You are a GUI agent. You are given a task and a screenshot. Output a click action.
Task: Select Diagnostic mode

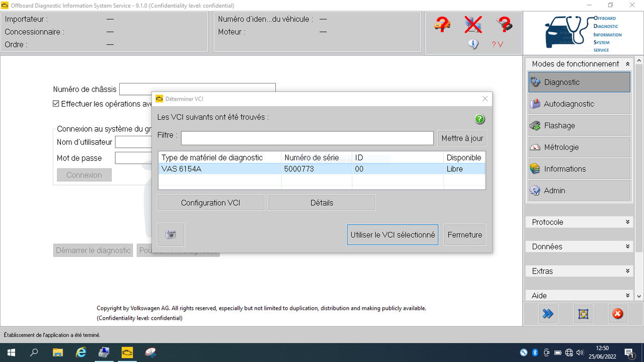tap(579, 82)
